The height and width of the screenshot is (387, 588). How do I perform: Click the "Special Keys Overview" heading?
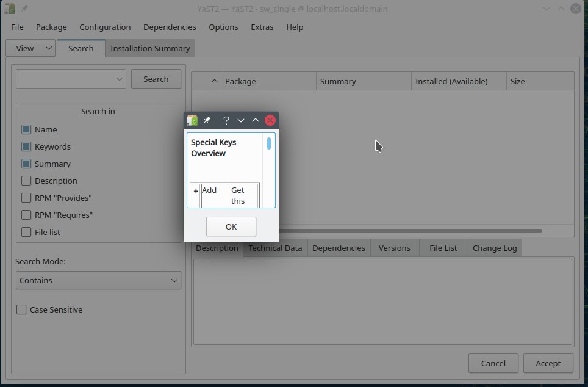[x=213, y=148]
